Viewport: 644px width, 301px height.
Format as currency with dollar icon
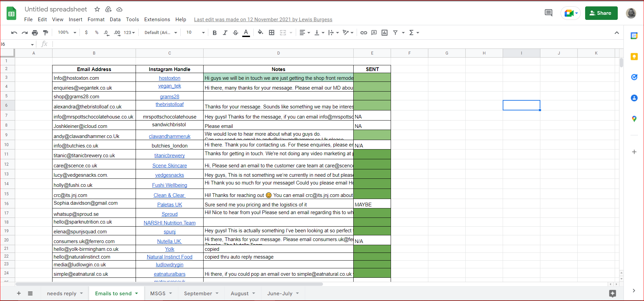click(x=86, y=33)
